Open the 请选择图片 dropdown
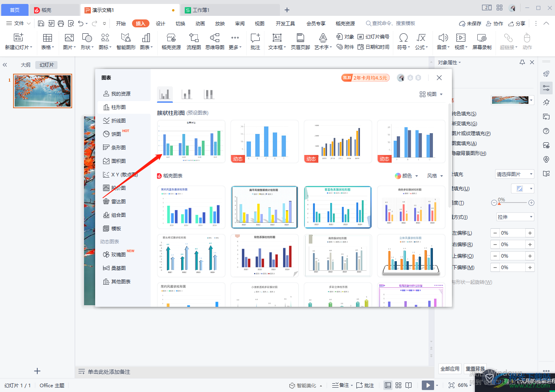555x392 pixels. [x=515, y=174]
